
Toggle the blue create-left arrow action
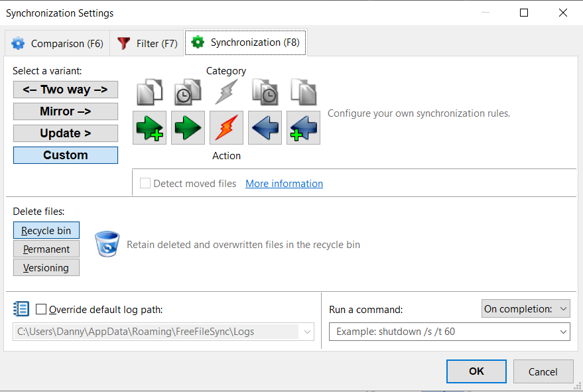pos(303,127)
